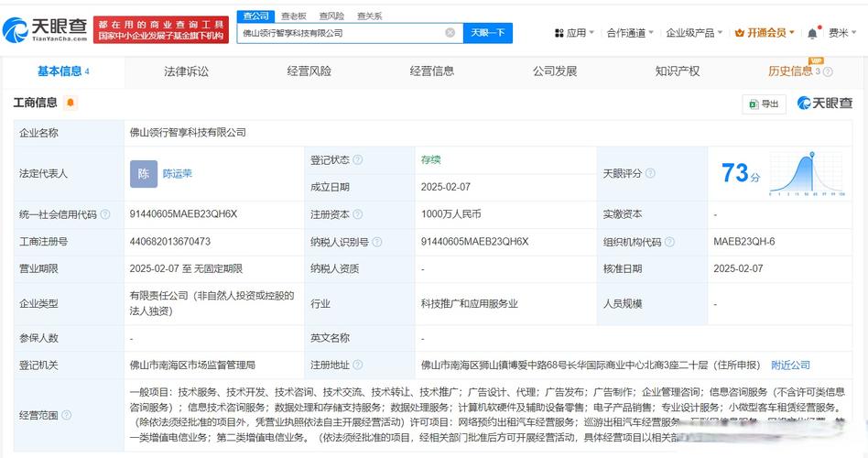Open help icon next to 历史信息 tab
Image resolution: width=868 pixels, height=458 pixels.
[828, 71]
